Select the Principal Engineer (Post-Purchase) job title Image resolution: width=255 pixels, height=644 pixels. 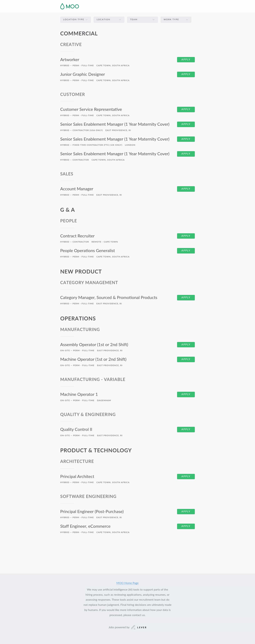(92, 511)
